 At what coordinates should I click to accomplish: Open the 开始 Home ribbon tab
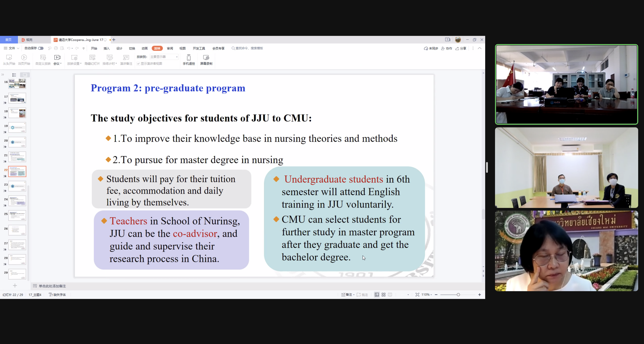coord(94,48)
